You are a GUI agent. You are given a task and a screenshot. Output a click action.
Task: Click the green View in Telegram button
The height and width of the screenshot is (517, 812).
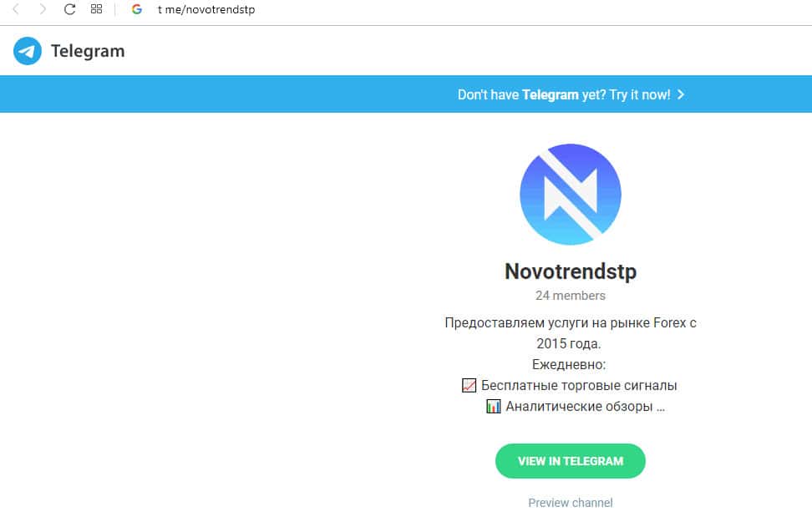[x=571, y=461]
